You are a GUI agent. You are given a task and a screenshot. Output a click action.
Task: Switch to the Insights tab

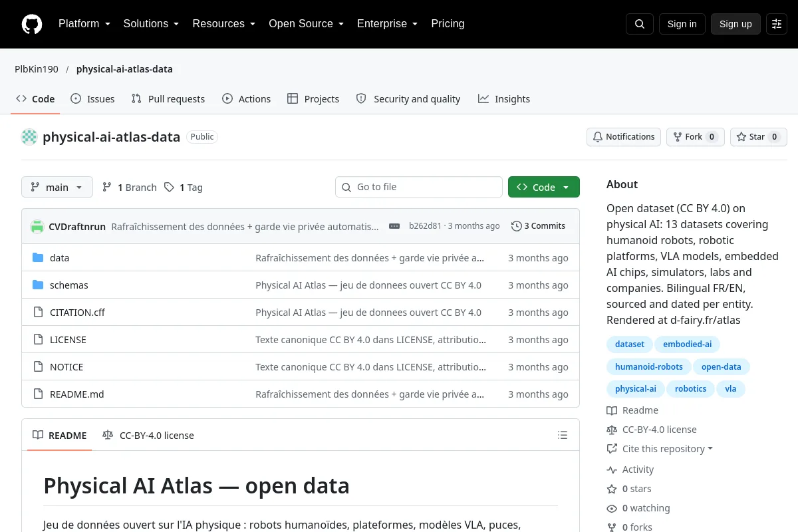(504, 99)
